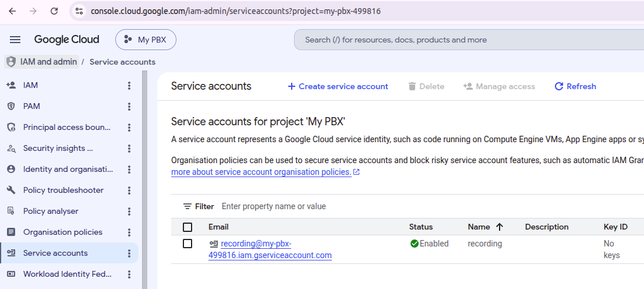Click the browser reload icon

(x=54, y=11)
